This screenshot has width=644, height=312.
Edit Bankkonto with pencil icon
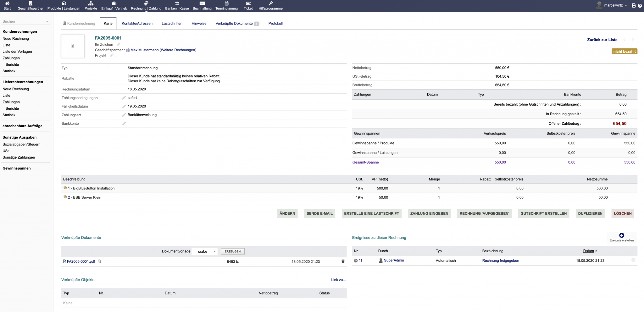124,123
